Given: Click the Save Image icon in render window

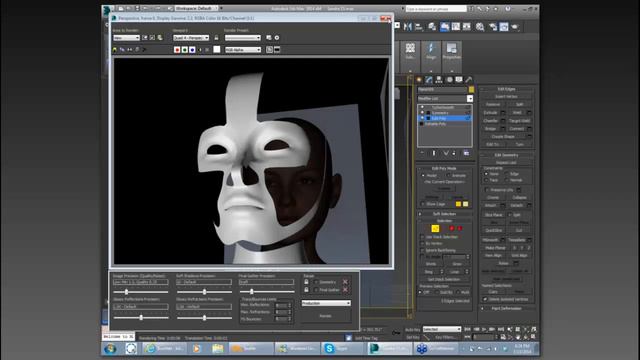Looking at the screenshot, I should (115, 49).
